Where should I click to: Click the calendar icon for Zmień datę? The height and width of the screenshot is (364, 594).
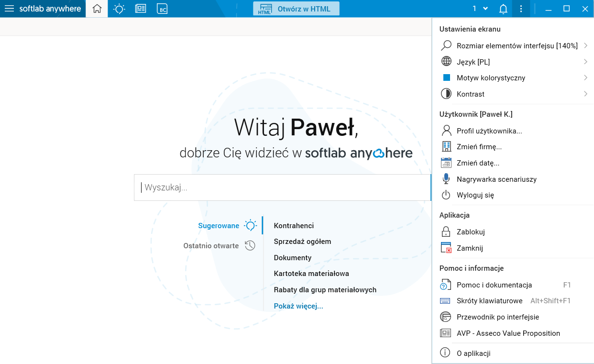tap(446, 163)
